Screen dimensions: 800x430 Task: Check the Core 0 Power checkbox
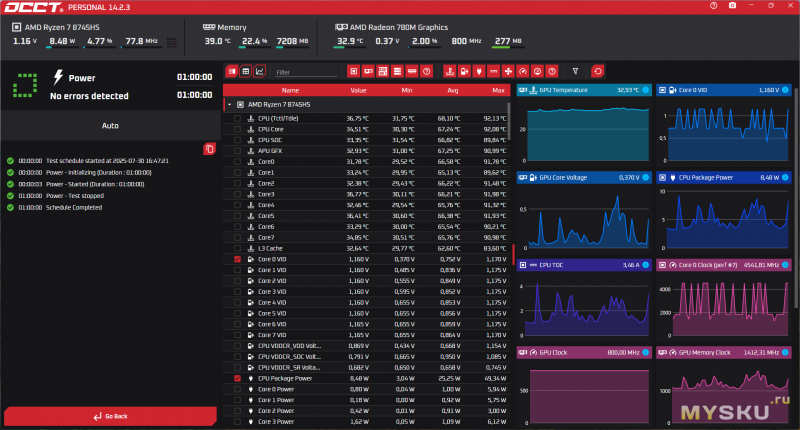pyautogui.click(x=237, y=389)
